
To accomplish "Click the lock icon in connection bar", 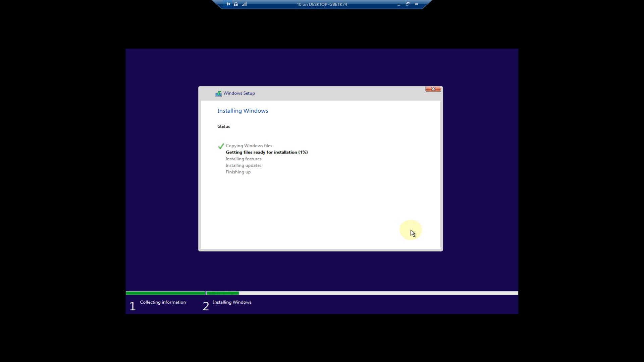I will [236, 4].
